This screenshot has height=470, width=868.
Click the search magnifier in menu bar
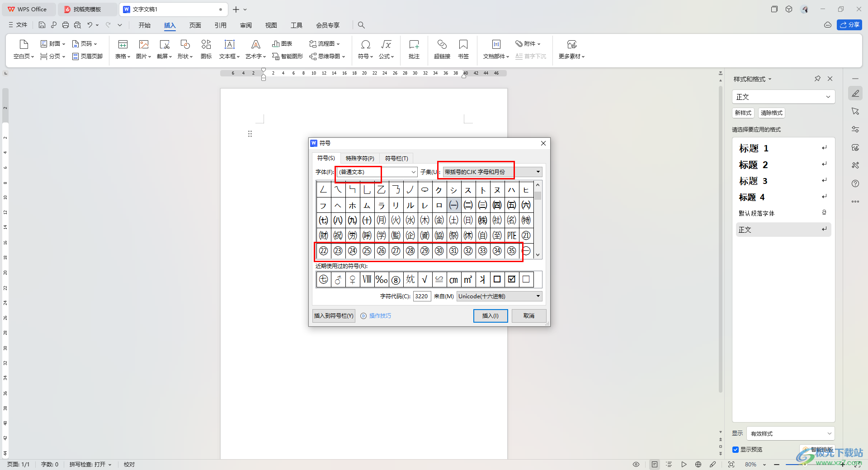pyautogui.click(x=361, y=25)
